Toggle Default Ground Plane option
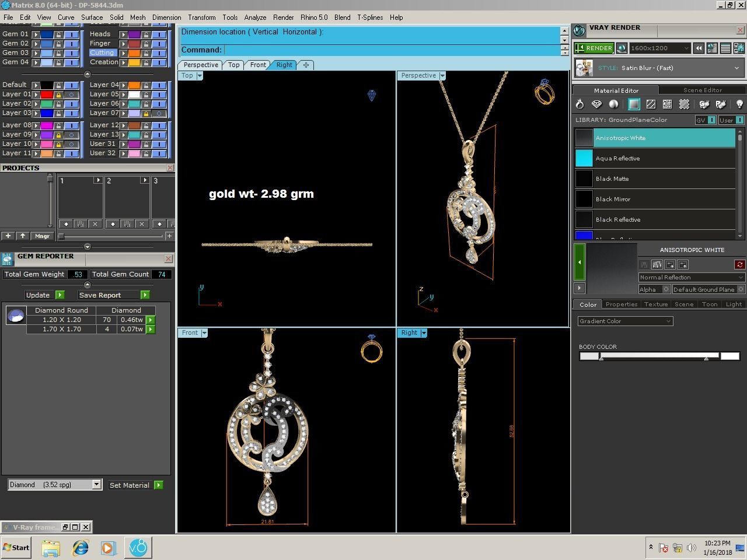 [741, 289]
